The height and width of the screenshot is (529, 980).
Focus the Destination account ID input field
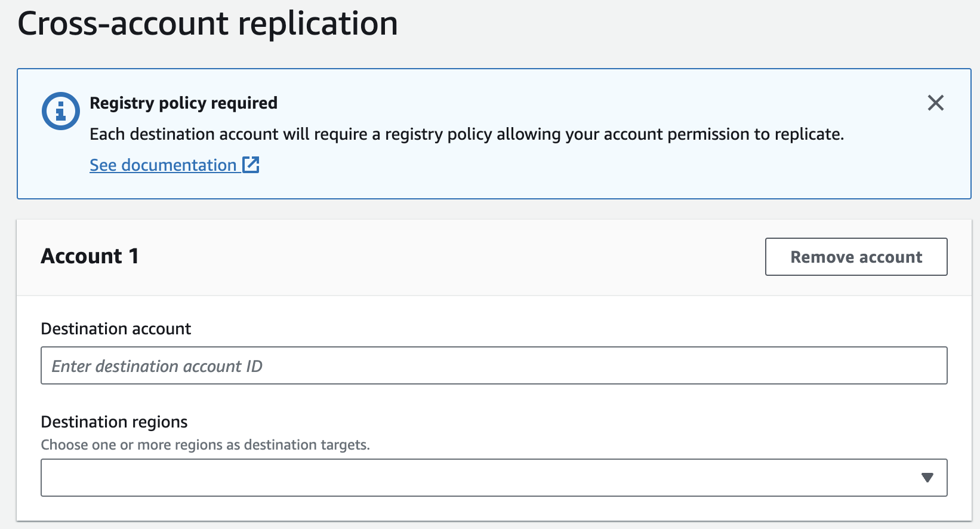pos(494,365)
